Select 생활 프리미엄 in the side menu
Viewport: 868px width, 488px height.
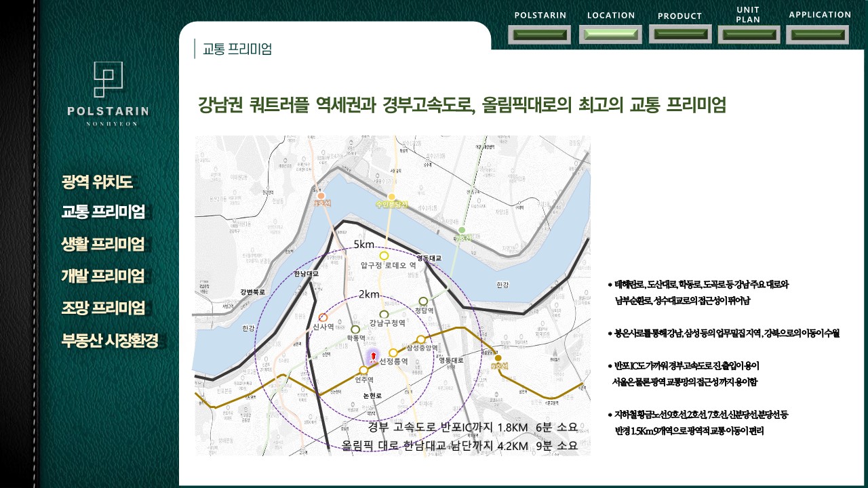tap(103, 245)
